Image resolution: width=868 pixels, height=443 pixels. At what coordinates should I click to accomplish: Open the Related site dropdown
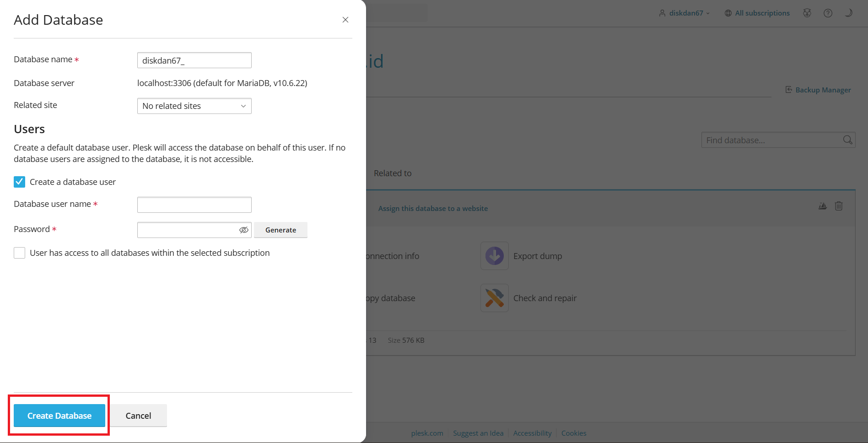[x=194, y=106]
